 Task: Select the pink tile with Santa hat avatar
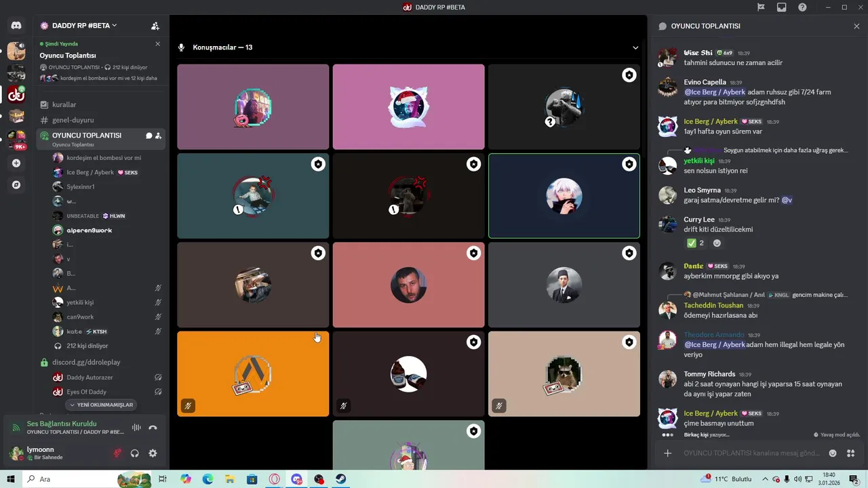[x=408, y=107]
